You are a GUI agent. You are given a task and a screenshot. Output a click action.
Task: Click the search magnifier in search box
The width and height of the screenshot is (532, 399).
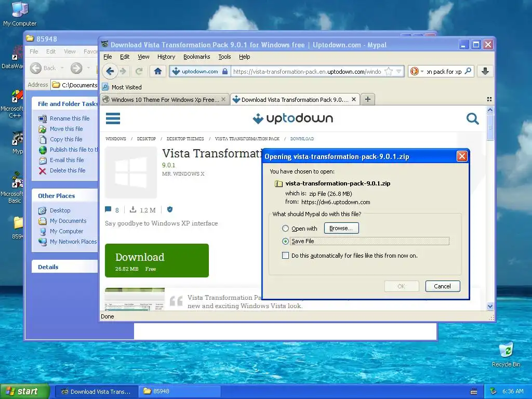click(x=468, y=71)
